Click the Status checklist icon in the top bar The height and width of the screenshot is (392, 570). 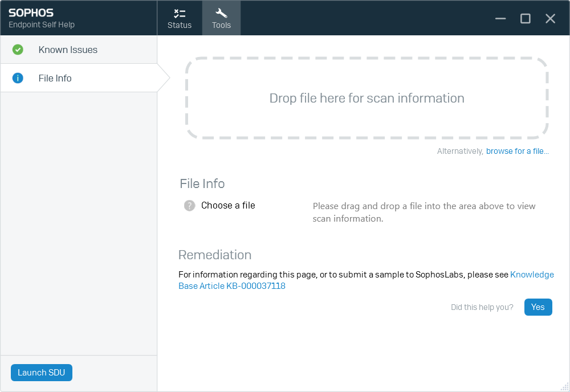click(180, 13)
